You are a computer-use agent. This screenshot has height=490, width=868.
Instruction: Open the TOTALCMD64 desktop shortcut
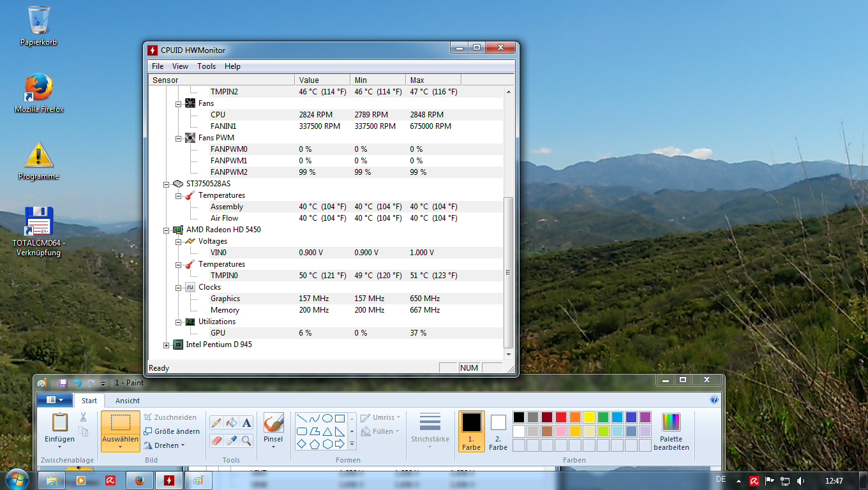[38, 231]
